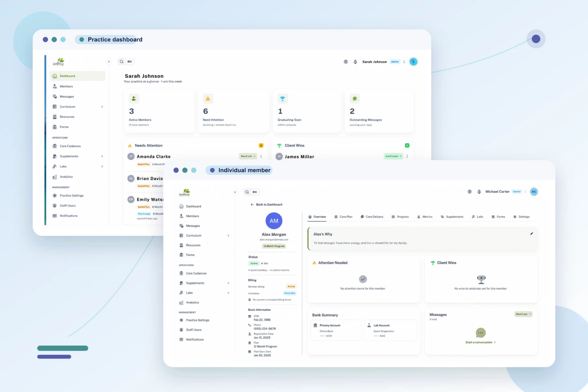Switch to member Forms tab
This screenshot has height=392, width=588.
(x=498, y=217)
